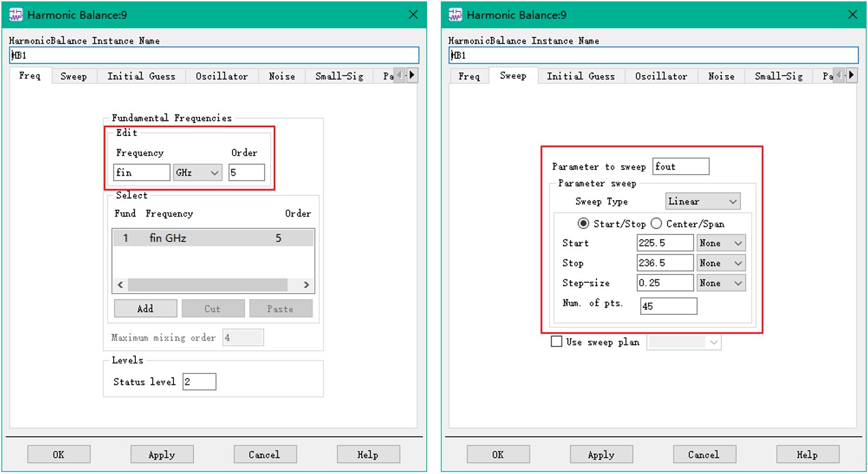868x474 pixels.
Task: Click the Paste button
Action: [280, 309]
